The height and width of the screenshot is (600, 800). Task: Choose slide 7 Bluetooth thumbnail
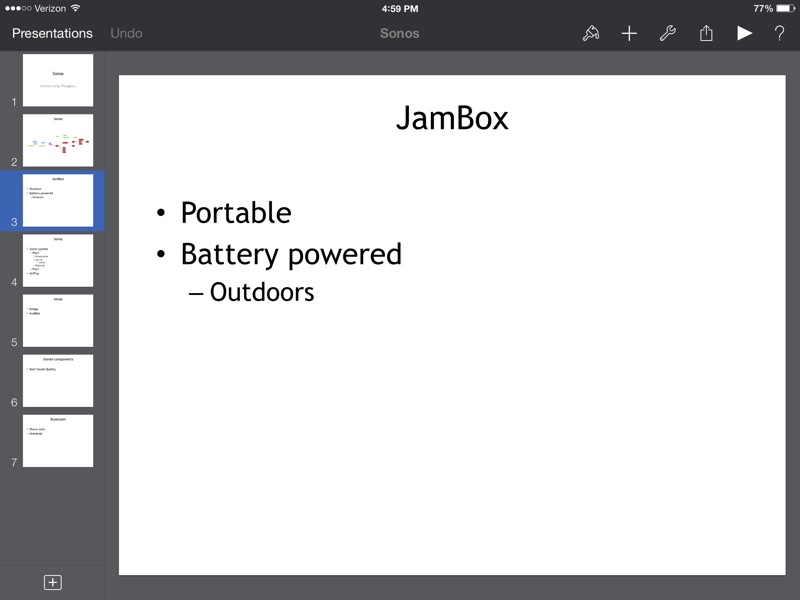tap(58, 440)
